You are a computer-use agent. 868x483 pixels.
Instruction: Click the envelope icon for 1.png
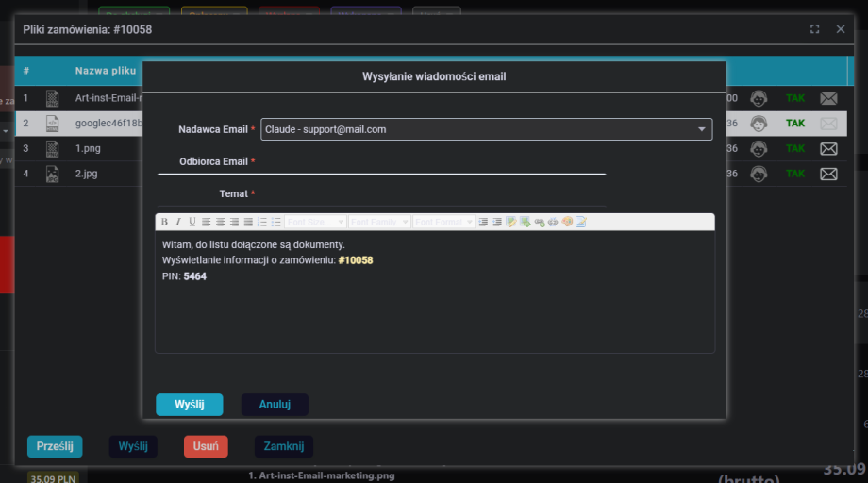828,149
